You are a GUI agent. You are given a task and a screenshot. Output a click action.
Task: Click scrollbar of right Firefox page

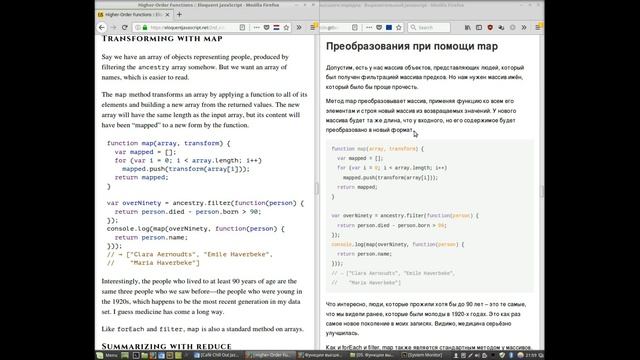click(542, 192)
